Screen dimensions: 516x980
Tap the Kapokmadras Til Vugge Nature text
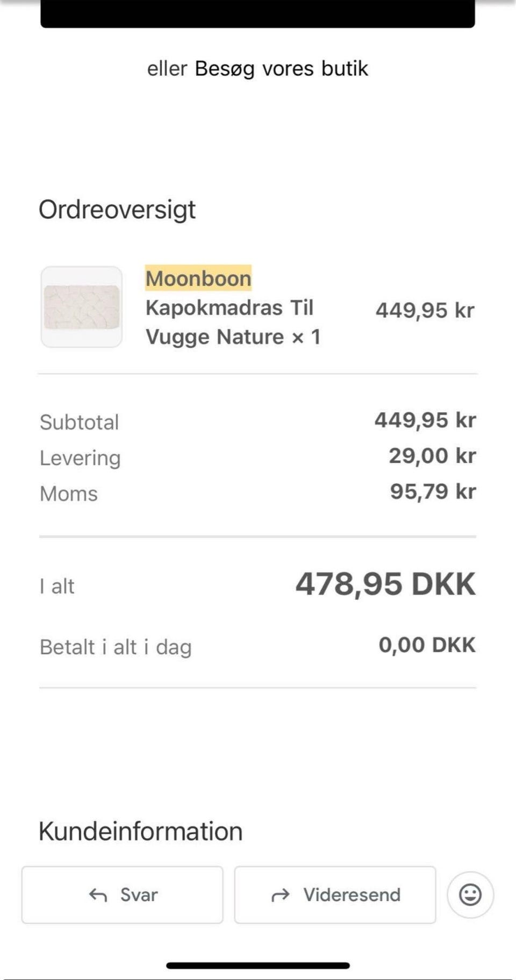[x=230, y=323]
